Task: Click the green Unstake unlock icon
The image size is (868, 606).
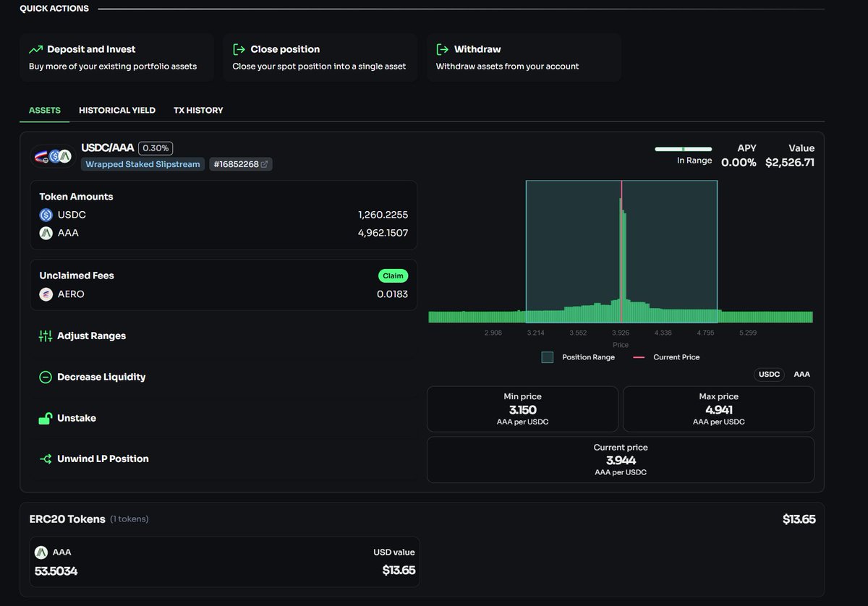Action: [x=46, y=418]
